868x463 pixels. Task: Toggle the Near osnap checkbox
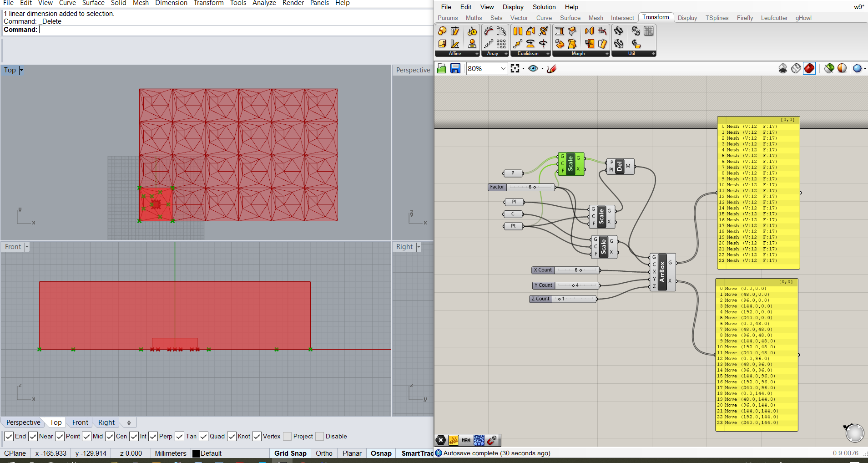[33, 436]
